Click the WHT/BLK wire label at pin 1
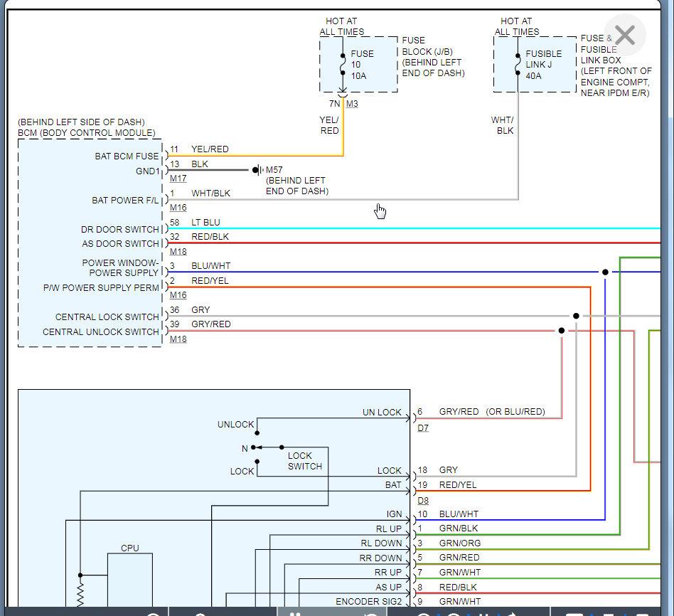 coord(210,193)
